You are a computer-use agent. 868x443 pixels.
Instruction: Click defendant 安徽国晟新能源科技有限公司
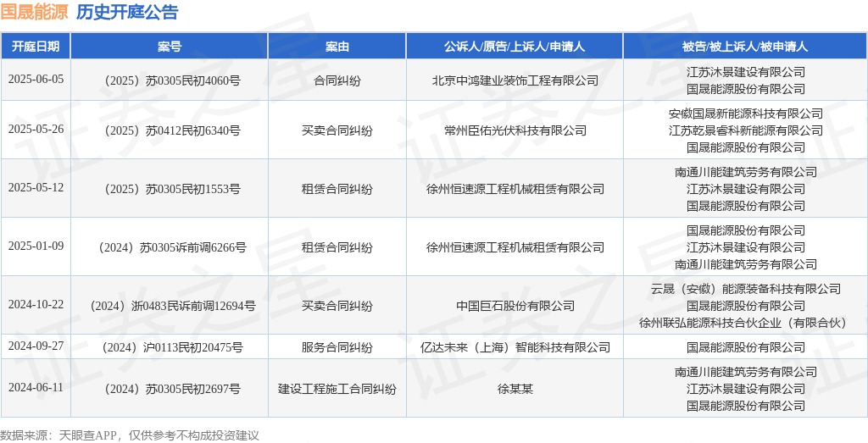(746, 114)
